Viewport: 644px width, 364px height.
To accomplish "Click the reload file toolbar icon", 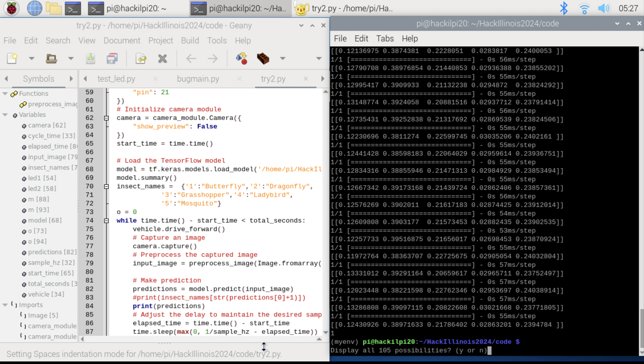I will click(x=141, y=59).
